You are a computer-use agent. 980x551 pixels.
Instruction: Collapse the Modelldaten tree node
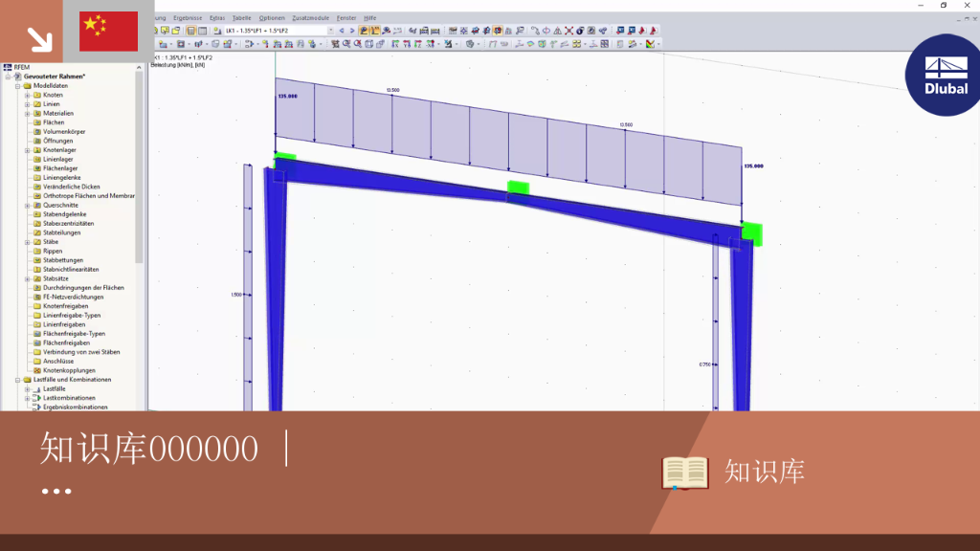pos(17,85)
